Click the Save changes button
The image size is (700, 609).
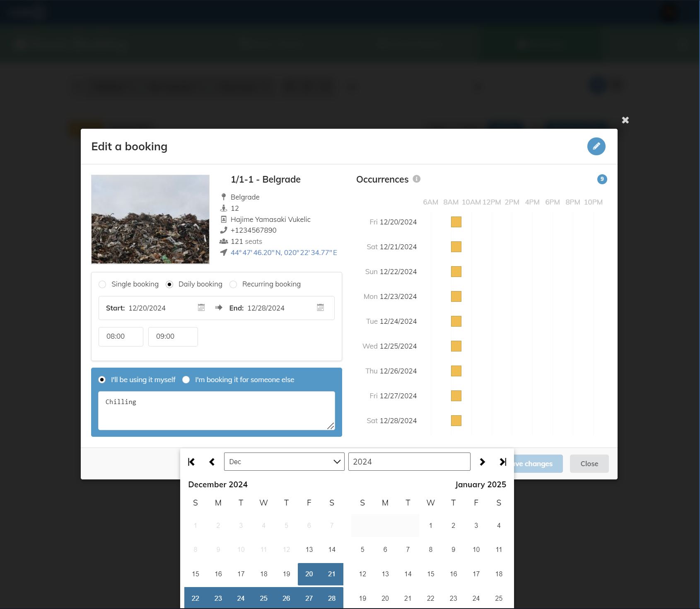[538, 464]
